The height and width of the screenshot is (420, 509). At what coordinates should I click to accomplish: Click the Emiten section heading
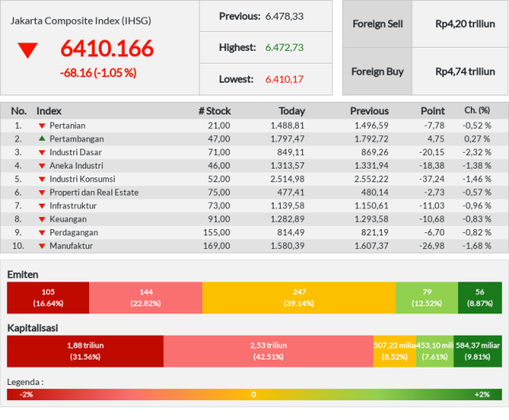[x=23, y=274]
